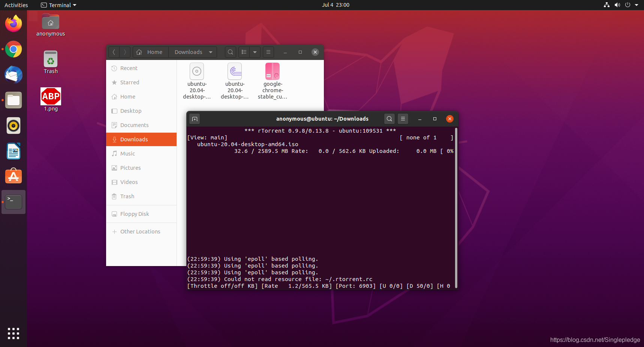Expand system menu arrow in top bar
Viewport: 644px width, 347px height.
pyautogui.click(x=637, y=5)
